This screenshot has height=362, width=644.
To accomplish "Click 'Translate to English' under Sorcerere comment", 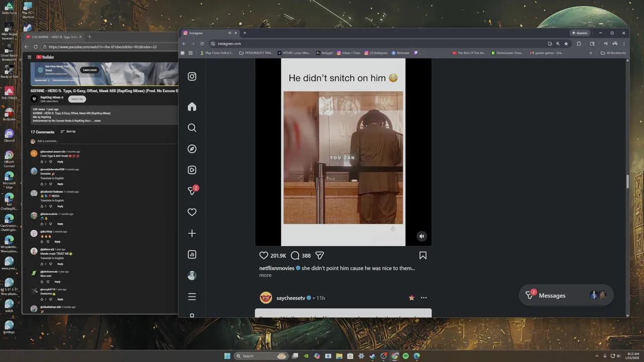I will (x=52, y=178).
